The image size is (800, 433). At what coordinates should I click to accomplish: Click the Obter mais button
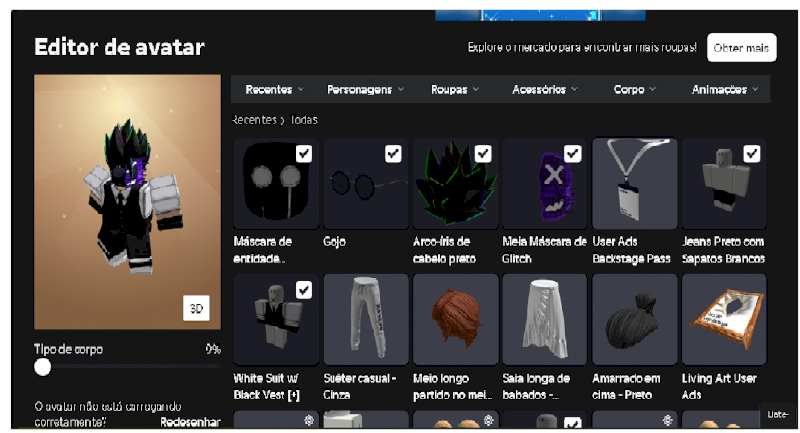coord(741,48)
